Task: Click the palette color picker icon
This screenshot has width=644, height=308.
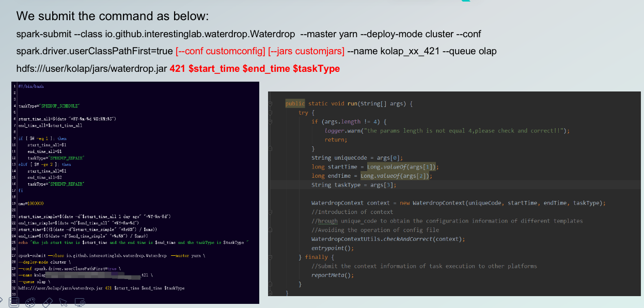Action: pos(30,302)
